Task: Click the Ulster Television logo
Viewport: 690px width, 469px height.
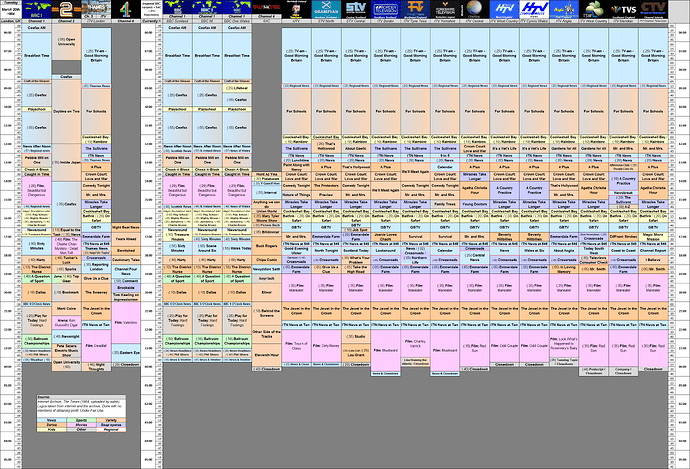Action: [296, 9]
